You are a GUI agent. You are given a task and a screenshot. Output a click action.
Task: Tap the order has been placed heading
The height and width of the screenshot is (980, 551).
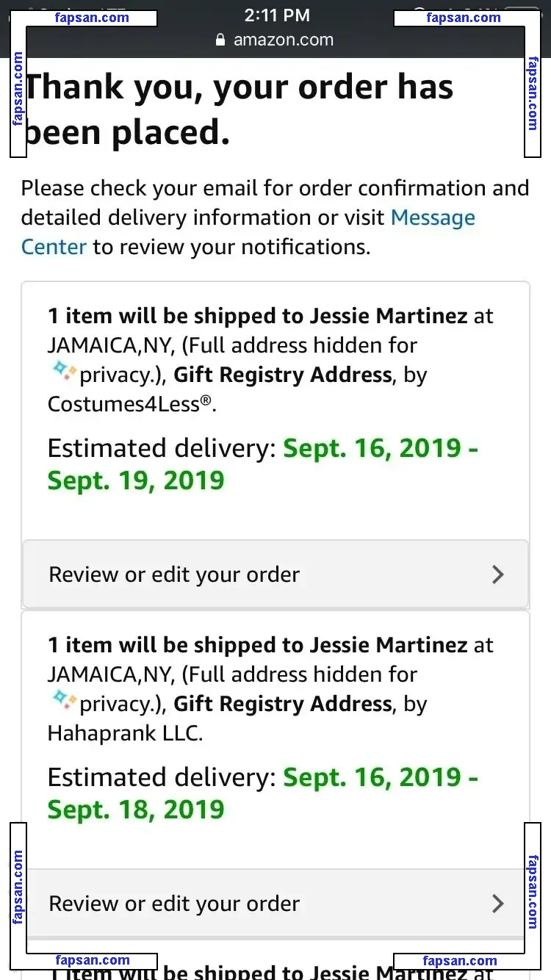click(240, 110)
